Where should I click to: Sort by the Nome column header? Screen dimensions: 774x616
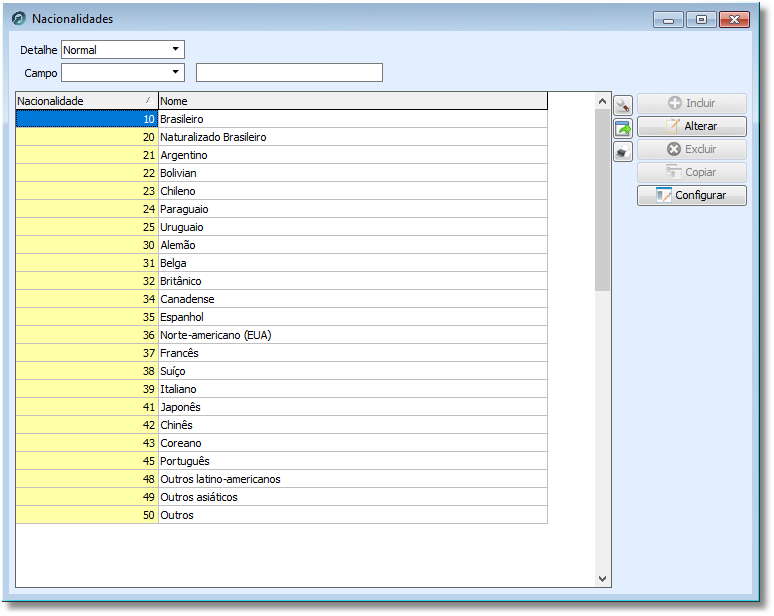point(352,101)
